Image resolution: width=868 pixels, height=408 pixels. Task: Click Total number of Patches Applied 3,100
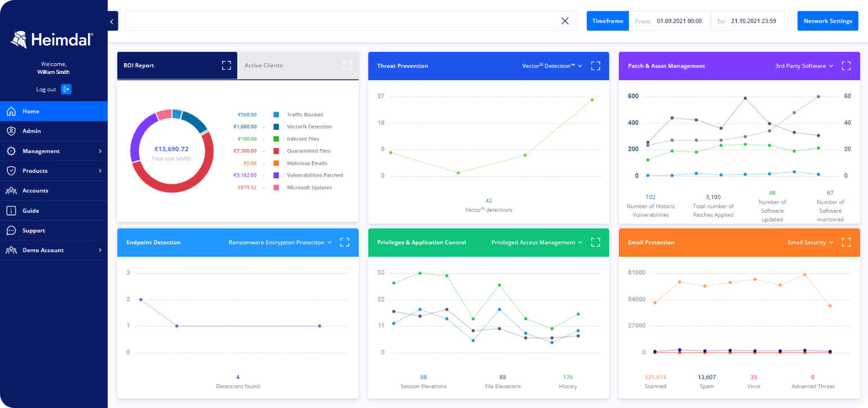[x=713, y=197]
